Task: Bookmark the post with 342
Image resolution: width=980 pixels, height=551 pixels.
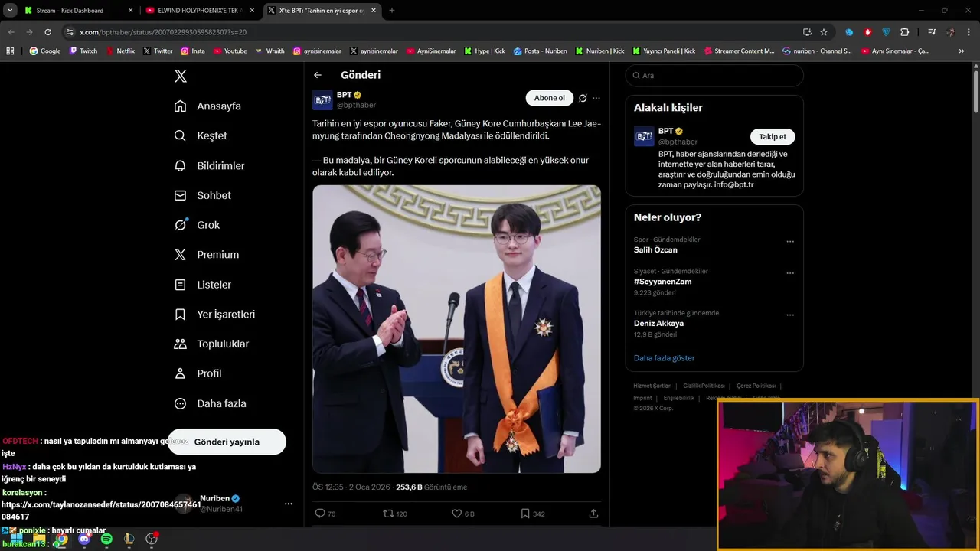Action: pyautogui.click(x=525, y=514)
